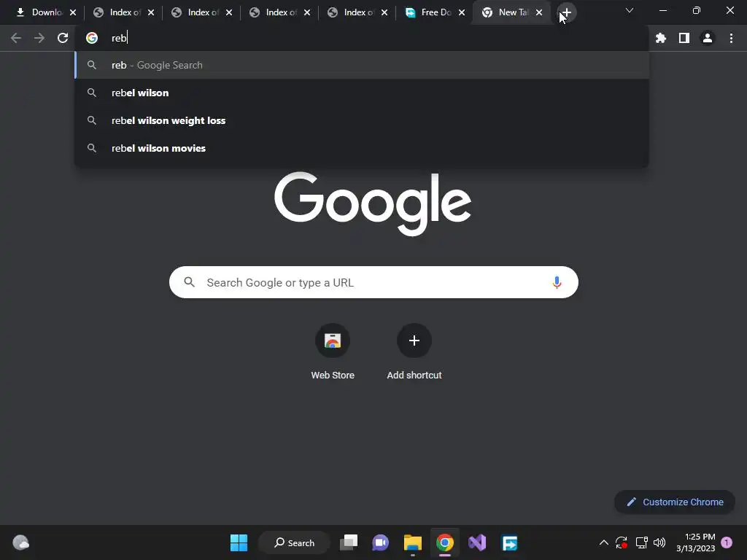
Task: Reload the page with the refresh icon
Action: coord(63,38)
